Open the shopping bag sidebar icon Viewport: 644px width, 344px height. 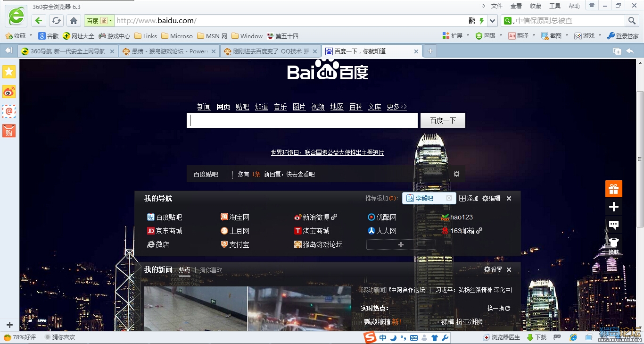[x=9, y=131]
